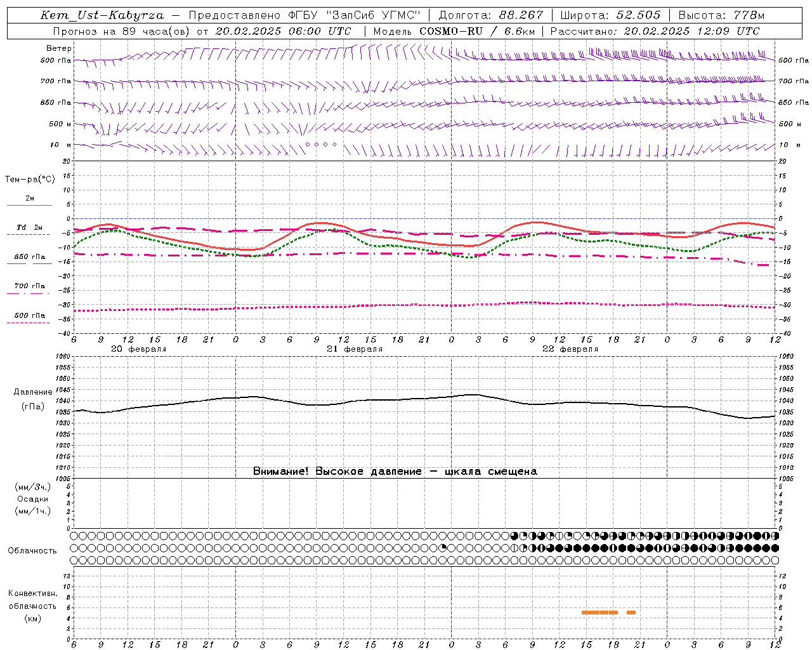Screen dimensions: 812x650
Task: Click the Ветер wind panel label
Action: (59, 48)
